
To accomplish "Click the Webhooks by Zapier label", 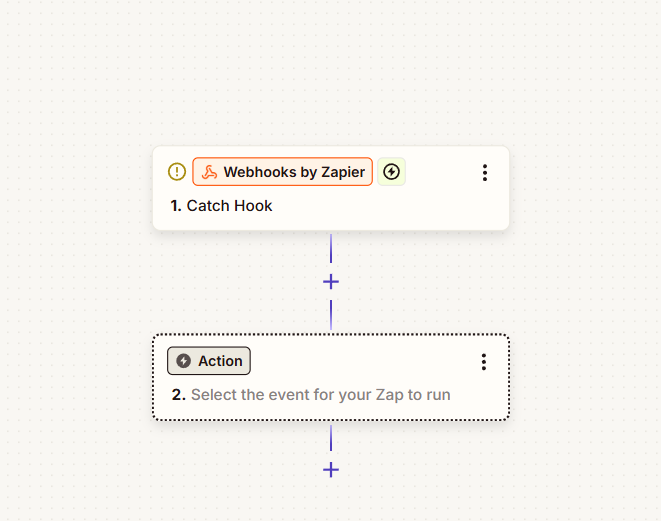I will 295,172.
